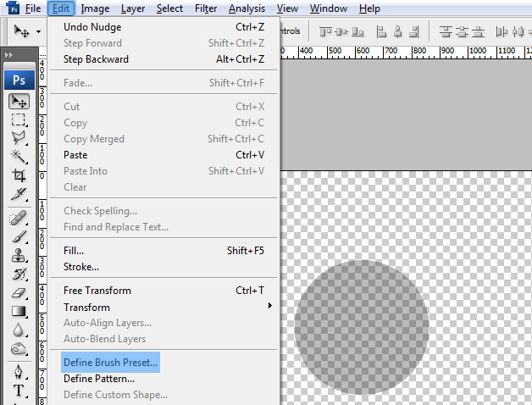Open the Layer menu
Image resolution: width=532 pixels, height=405 pixels.
133,8
